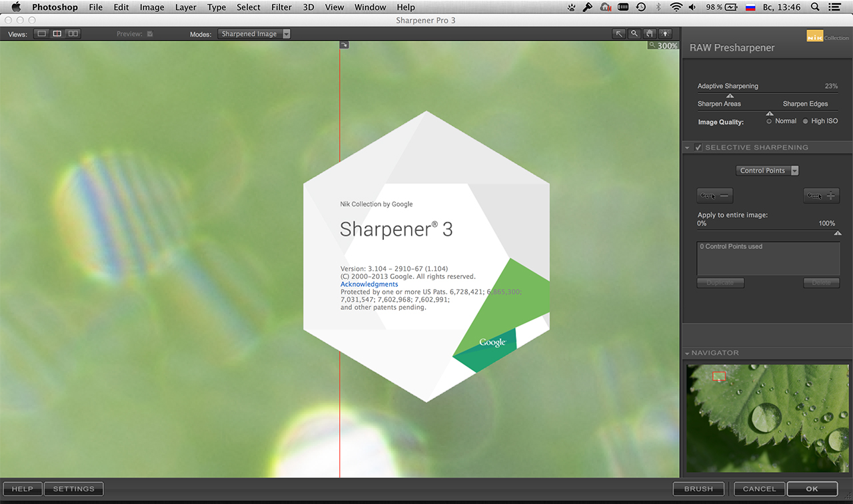Click the add control point plus button
The image size is (853, 504).
[x=822, y=196]
